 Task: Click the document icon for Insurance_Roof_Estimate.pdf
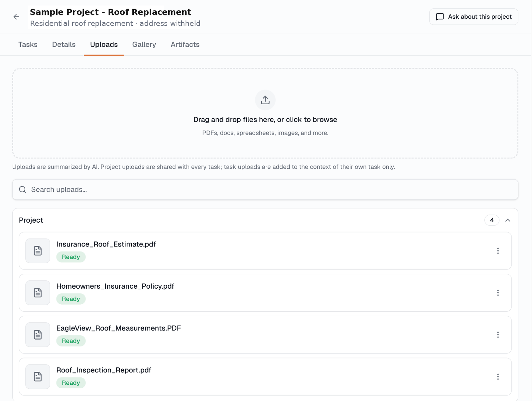38,251
